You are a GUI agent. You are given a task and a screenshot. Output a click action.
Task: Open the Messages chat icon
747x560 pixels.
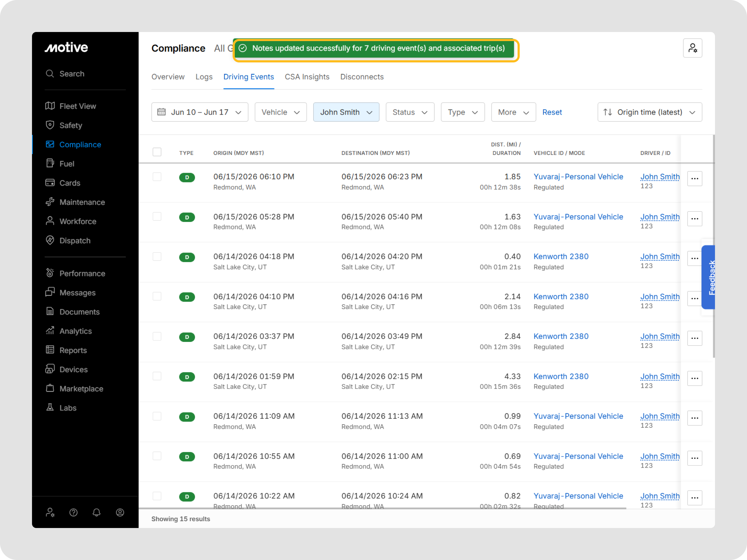click(50, 292)
